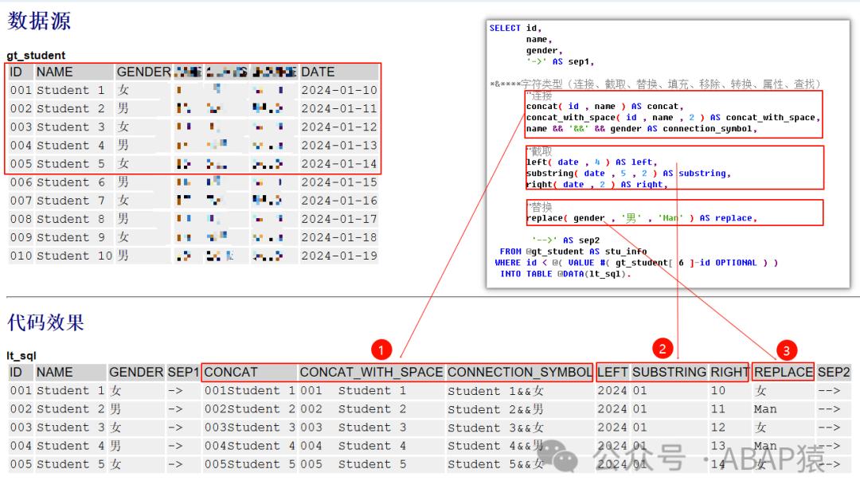Select concat cell 002Student 2
The image size is (860, 504).
click(249, 409)
